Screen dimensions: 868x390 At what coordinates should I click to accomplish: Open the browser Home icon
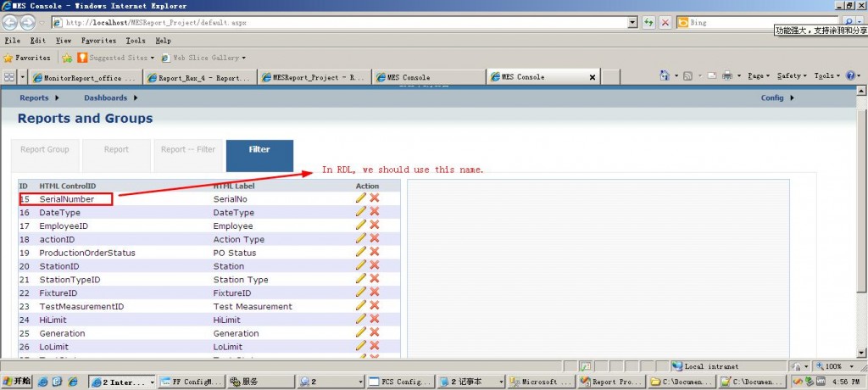[x=665, y=75]
